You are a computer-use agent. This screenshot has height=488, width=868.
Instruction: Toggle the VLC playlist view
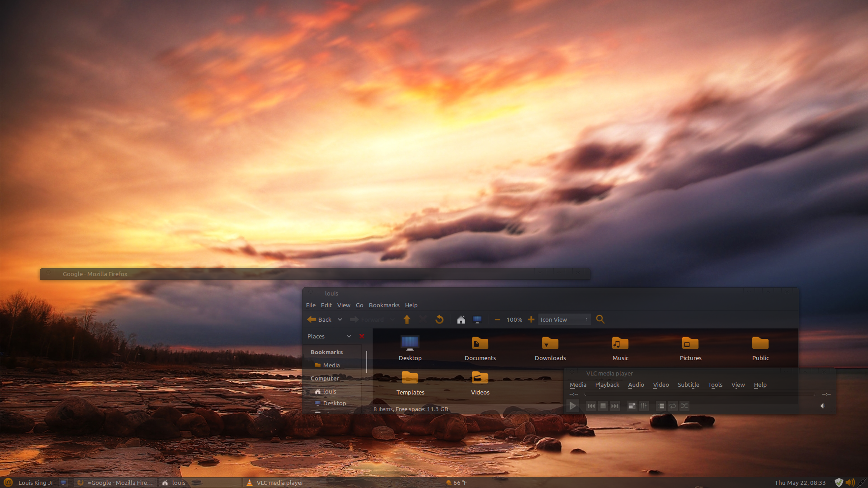(661, 406)
